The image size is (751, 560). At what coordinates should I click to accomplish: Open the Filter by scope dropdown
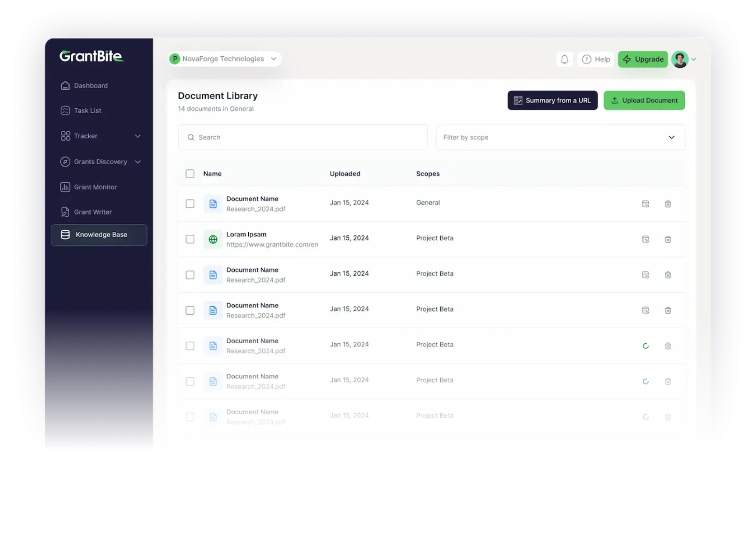click(x=560, y=137)
